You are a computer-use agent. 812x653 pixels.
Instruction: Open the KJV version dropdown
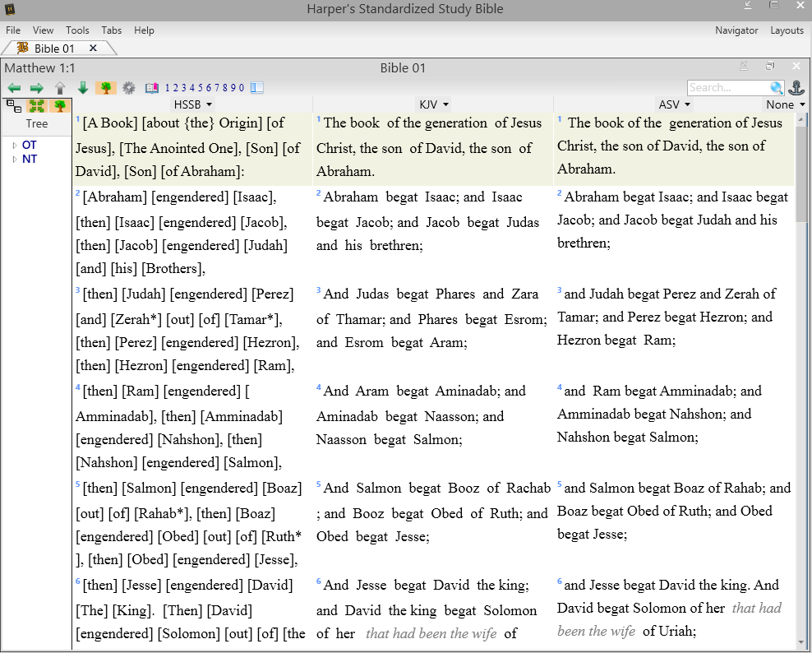click(x=433, y=104)
